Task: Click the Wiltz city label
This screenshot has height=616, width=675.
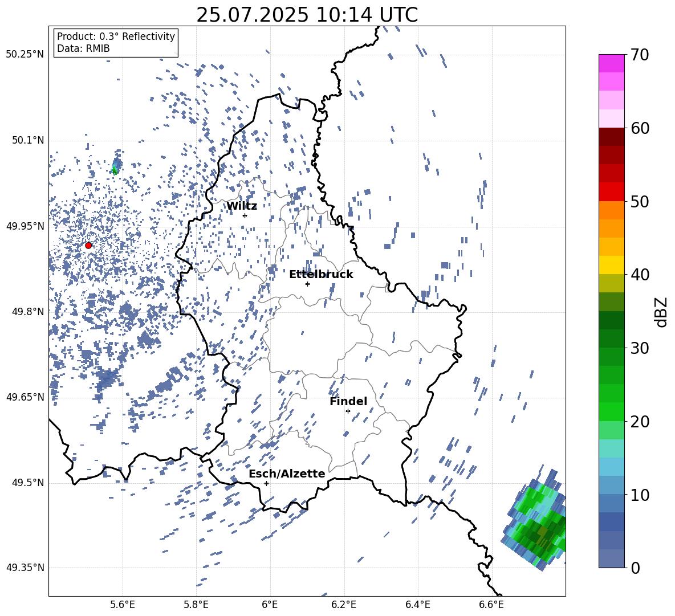Action: 242,206
